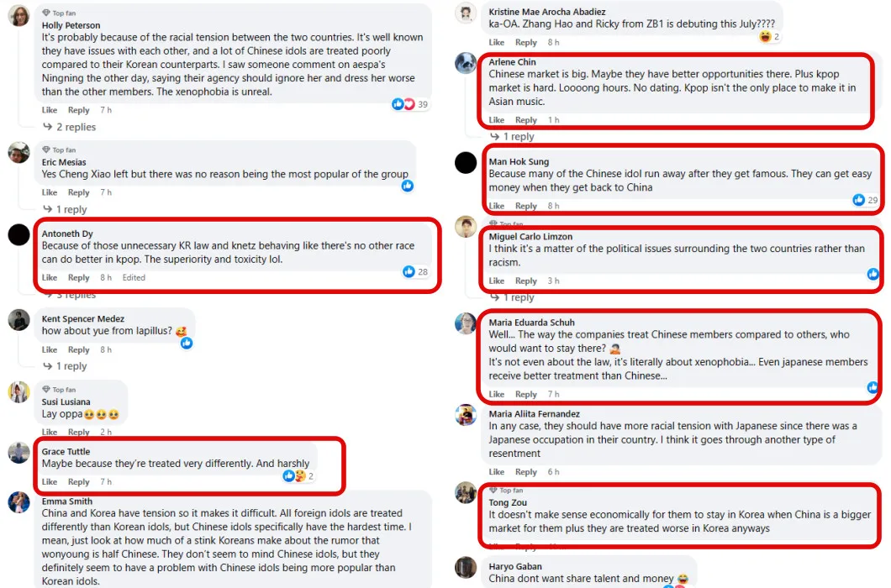Reply to Maria Aliita Fernandez's comment
Screen dimensions: 891x588
tap(526, 472)
